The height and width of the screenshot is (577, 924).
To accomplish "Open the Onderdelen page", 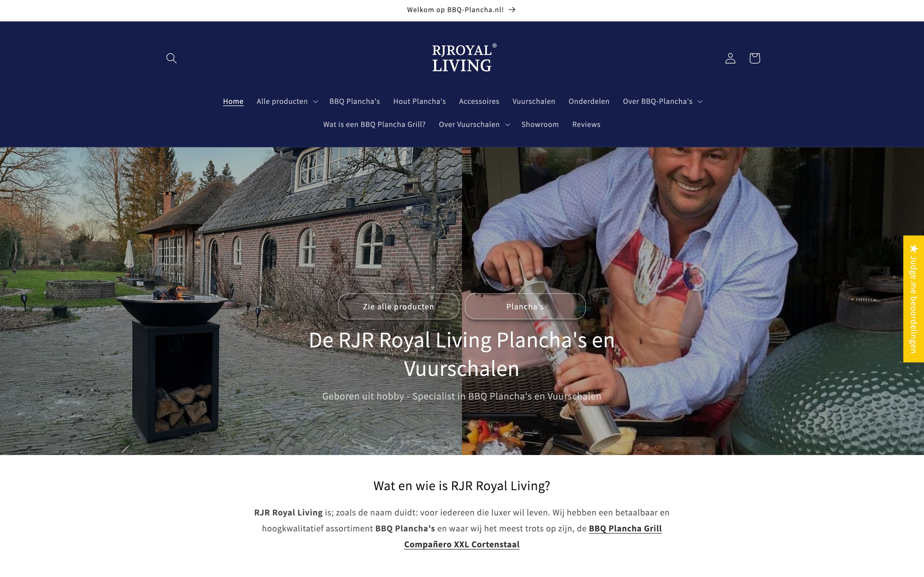I will coord(589,101).
